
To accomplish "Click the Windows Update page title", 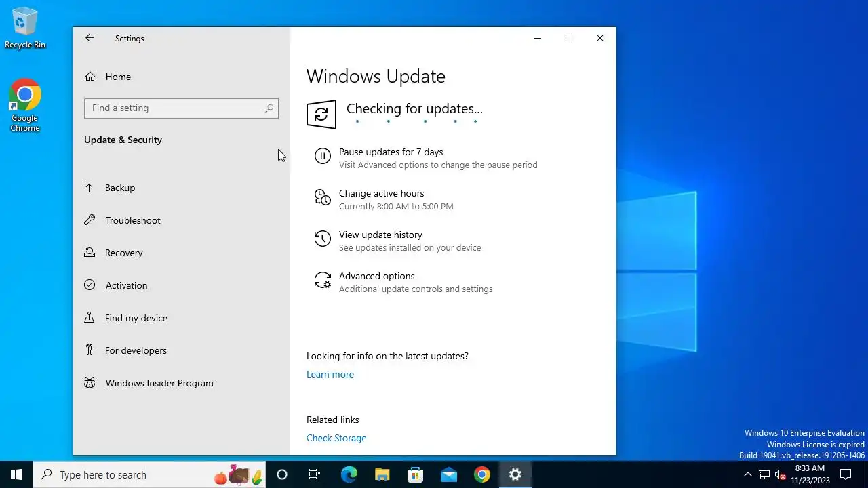I will pos(376,76).
